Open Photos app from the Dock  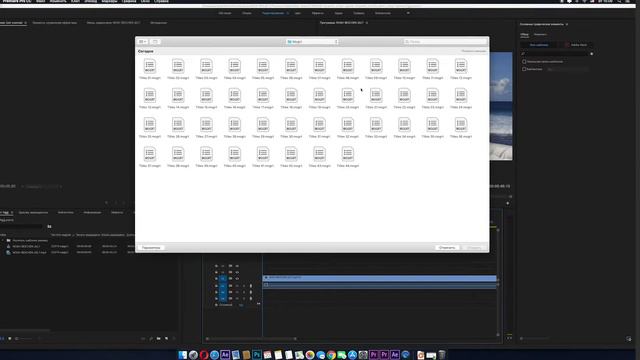[x=310, y=355]
